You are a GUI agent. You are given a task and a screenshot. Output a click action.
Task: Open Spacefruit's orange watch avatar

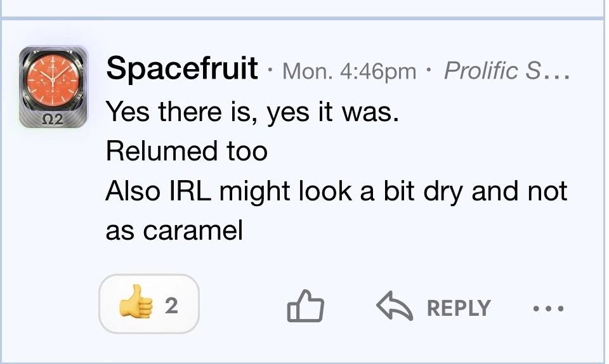pos(53,87)
